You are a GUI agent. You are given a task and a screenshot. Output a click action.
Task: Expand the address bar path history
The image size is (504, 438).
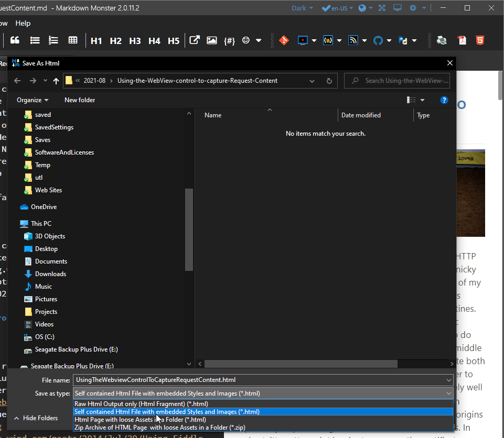[312, 81]
